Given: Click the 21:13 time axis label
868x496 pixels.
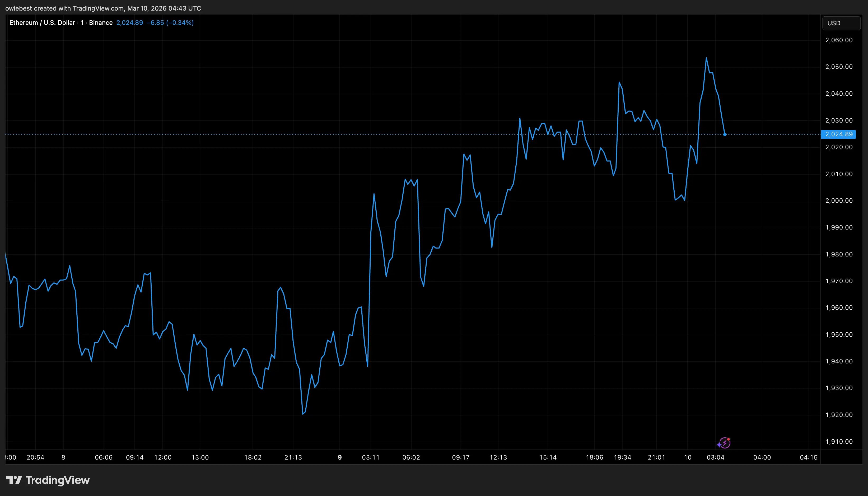Looking at the screenshot, I should 293,457.
